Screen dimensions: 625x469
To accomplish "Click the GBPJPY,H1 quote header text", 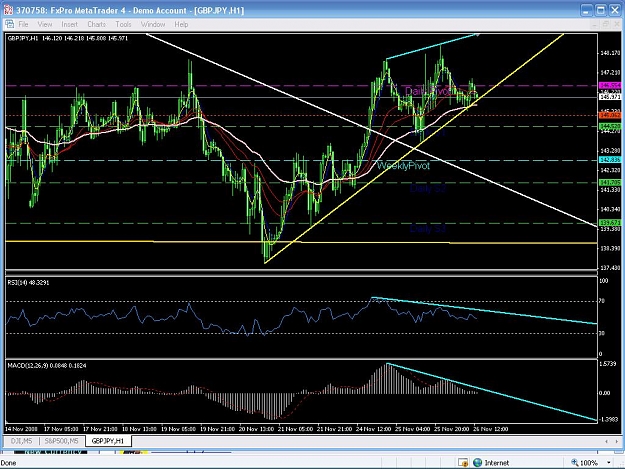I will tap(68, 38).
